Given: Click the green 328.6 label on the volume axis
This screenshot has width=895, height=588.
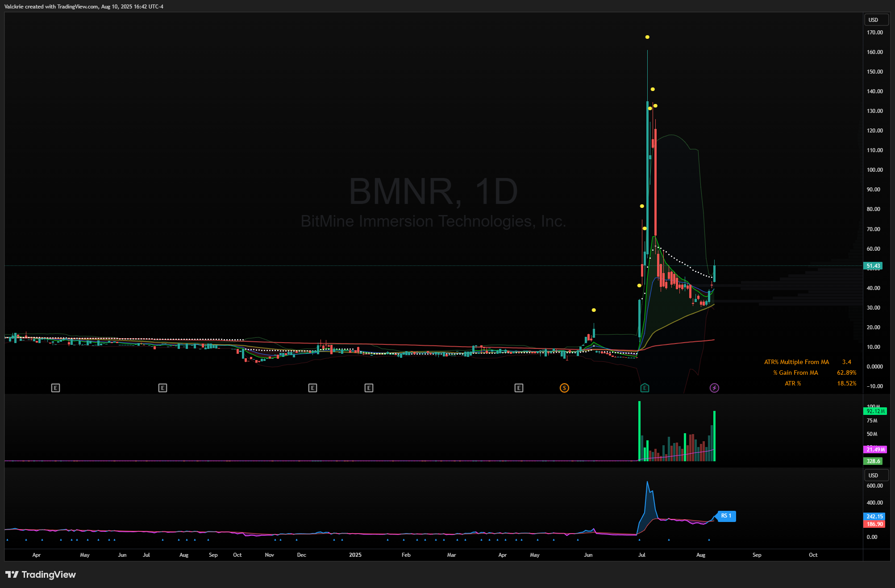Looking at the screenshot, I should pos(873,461).
